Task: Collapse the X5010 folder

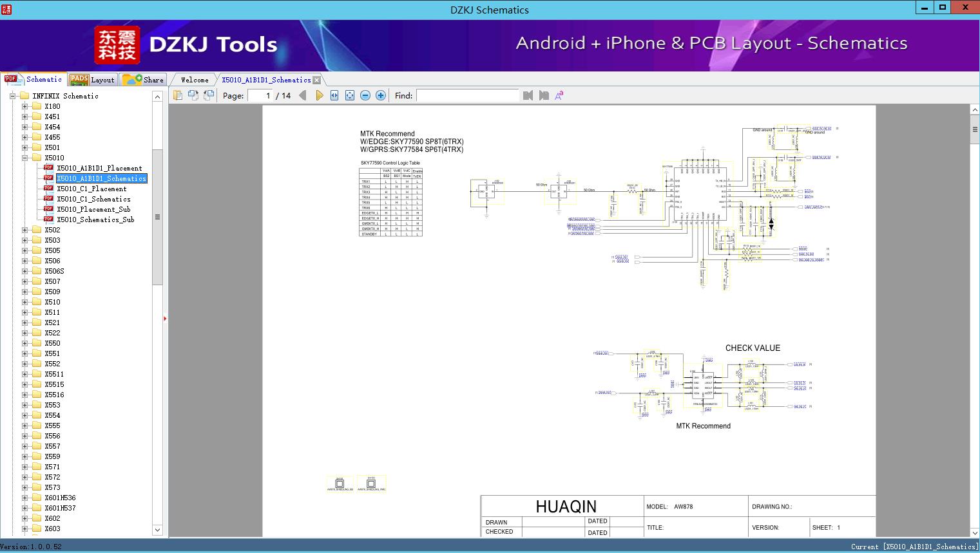Action: 25,158
